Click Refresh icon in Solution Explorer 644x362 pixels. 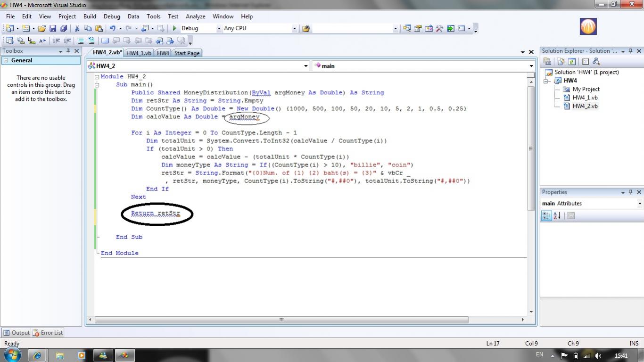[571, 61]
